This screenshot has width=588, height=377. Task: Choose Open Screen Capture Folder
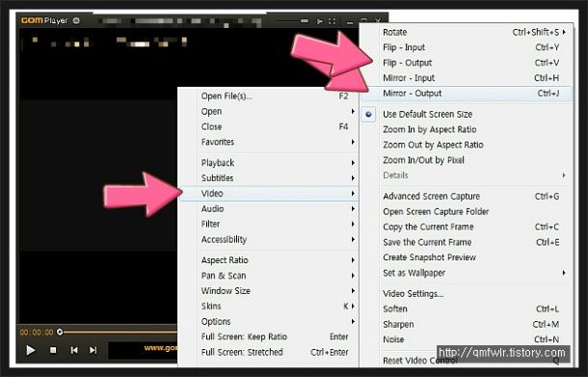pyautogui.click(x=467, y=211)
